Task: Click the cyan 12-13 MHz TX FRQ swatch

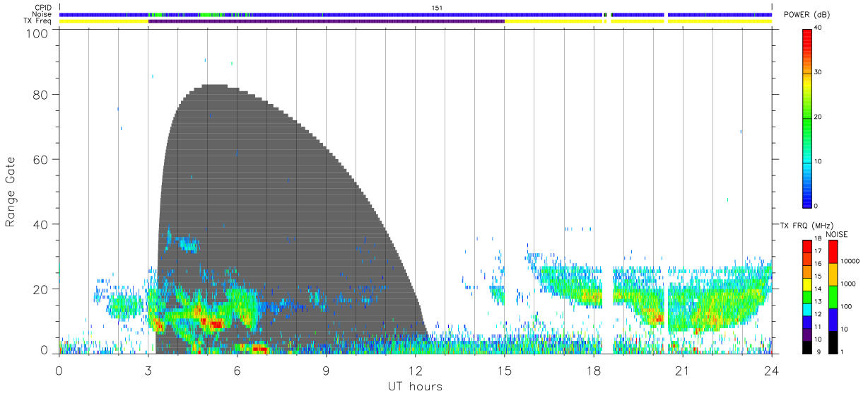Action: [807, 309]
